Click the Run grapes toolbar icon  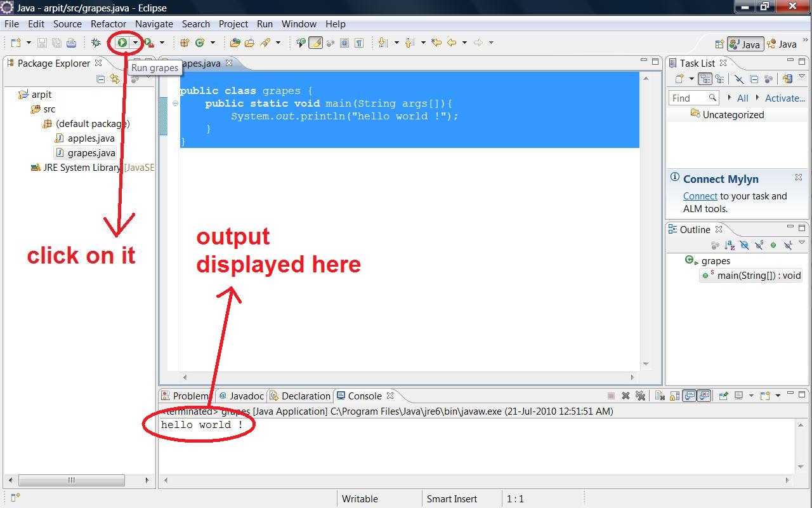122,43
